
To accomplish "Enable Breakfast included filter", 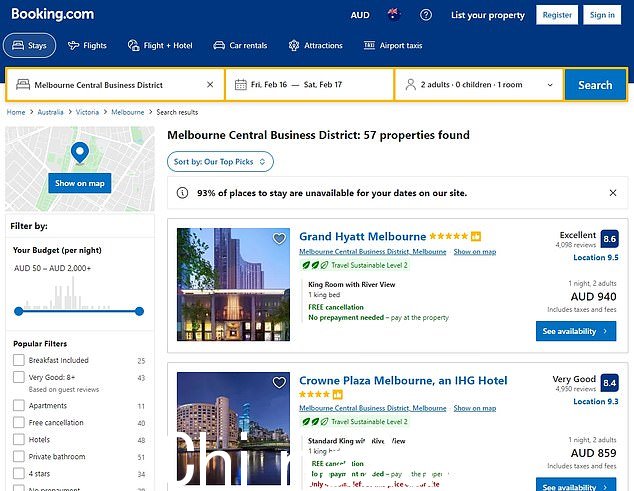I will [19, 360].
